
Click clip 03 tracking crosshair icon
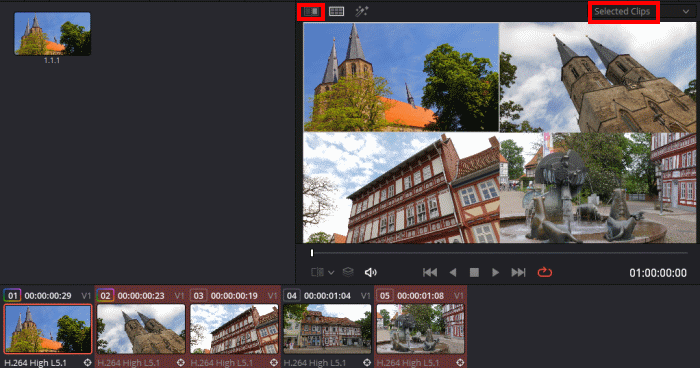pyautogui.click(x=274, y=363)
